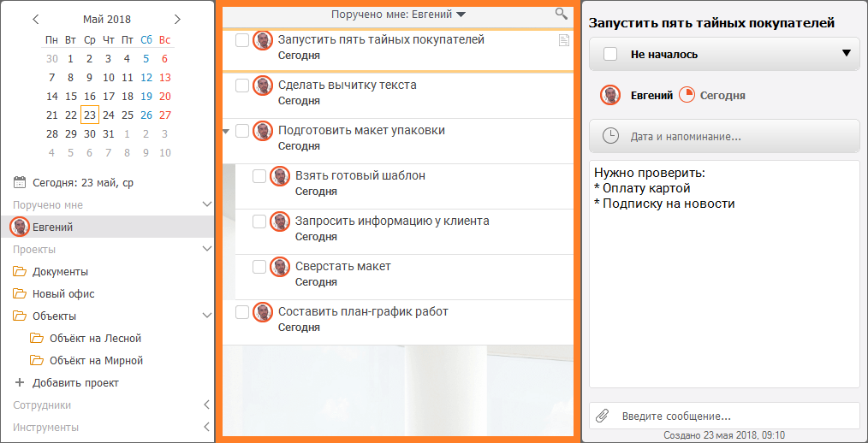Click avatar on Сделать вычитку текста task
868x443 pixels.
pos(263,86)
